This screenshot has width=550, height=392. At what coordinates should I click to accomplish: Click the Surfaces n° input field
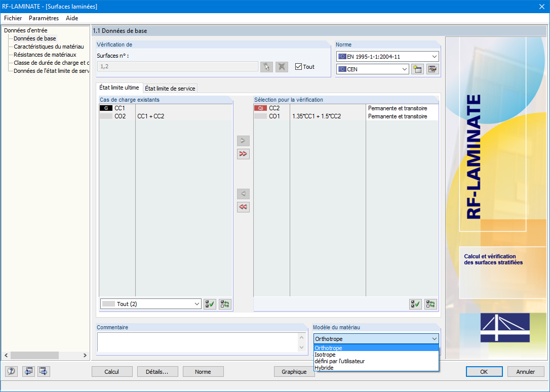tap(177, 67)
